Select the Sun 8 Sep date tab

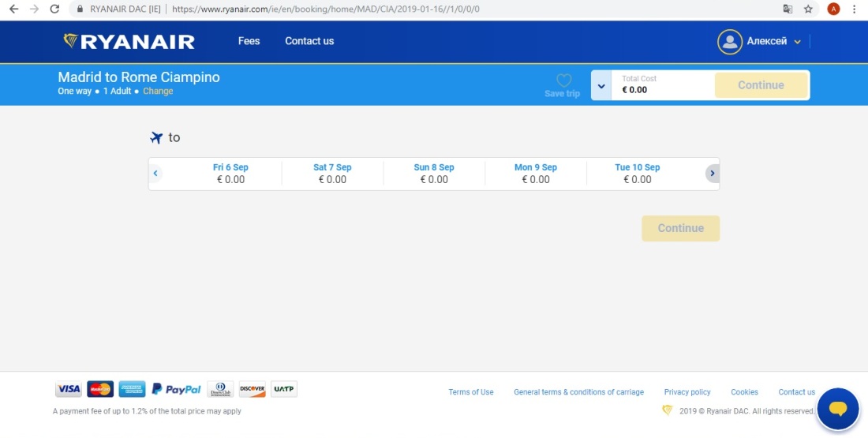point(434,174)
